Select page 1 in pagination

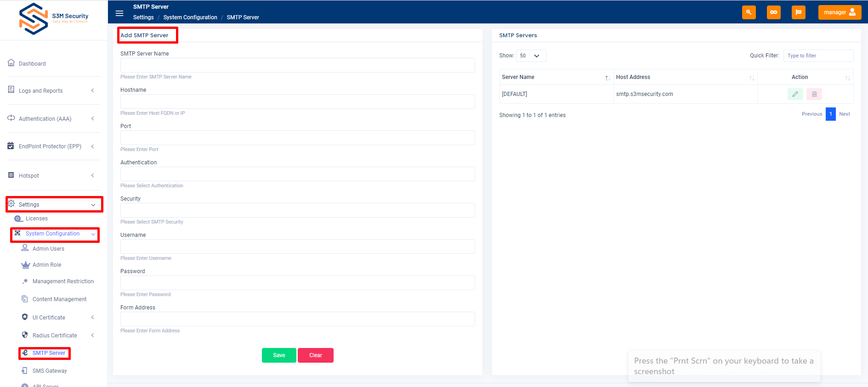point(831,114)
